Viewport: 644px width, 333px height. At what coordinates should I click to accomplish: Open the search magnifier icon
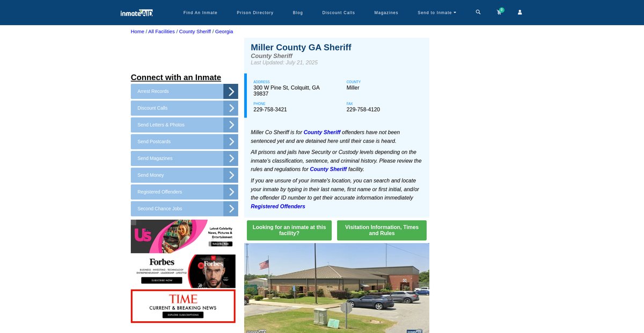click(478, 12)
